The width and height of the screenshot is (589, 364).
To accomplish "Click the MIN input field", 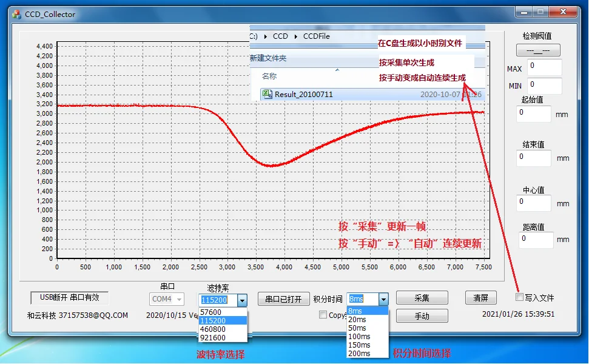I will click(544, 86).
